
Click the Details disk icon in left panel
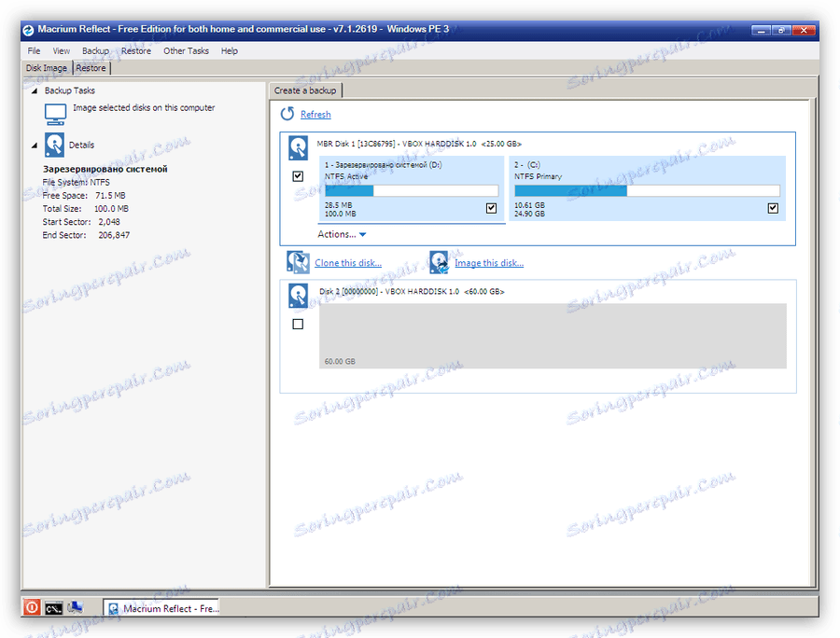click(55, 145)
